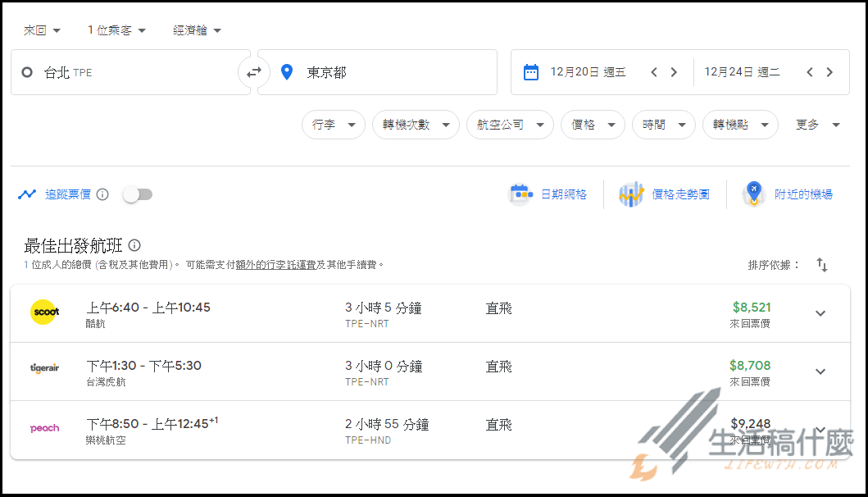Click the 3 小時 0 分鐘 duration
The height and width of the screenshot is (497, 868).
pos(384,367)
